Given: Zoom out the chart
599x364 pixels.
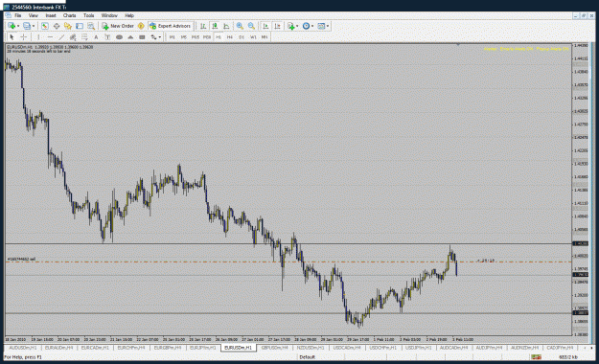Looking at the screenshot, I should pos(251,26).
